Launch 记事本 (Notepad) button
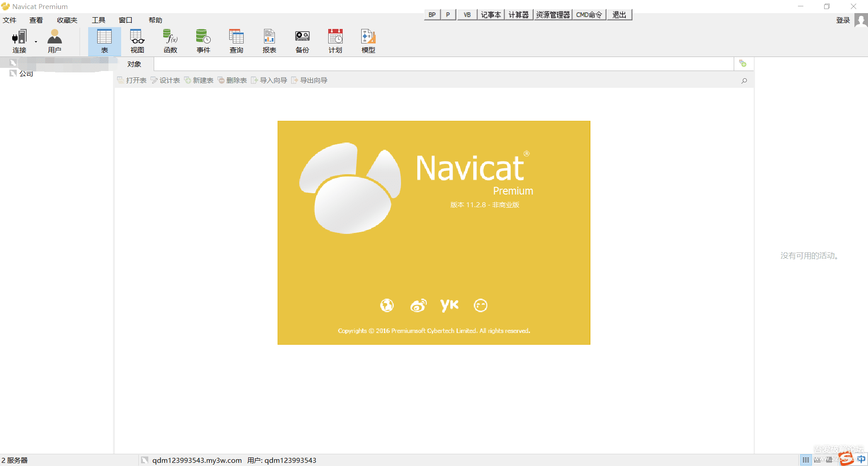 pos(491,14)
